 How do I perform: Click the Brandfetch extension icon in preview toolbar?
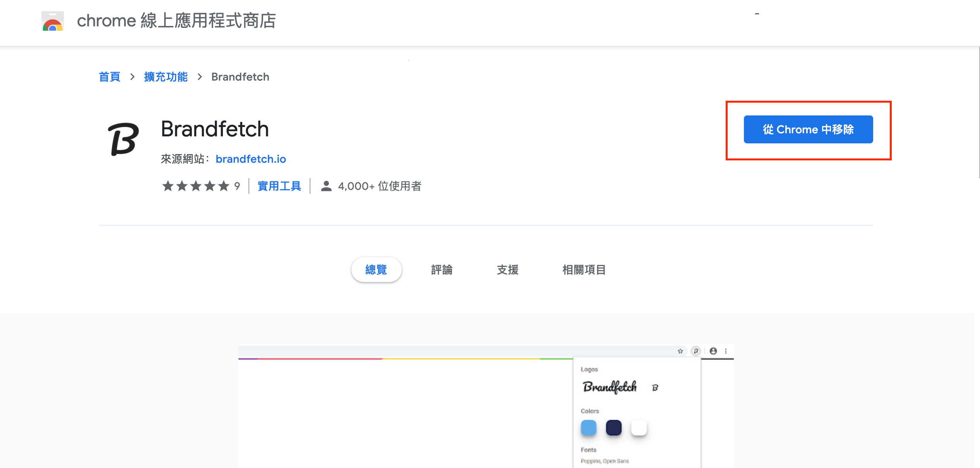[x=696, y=351]
